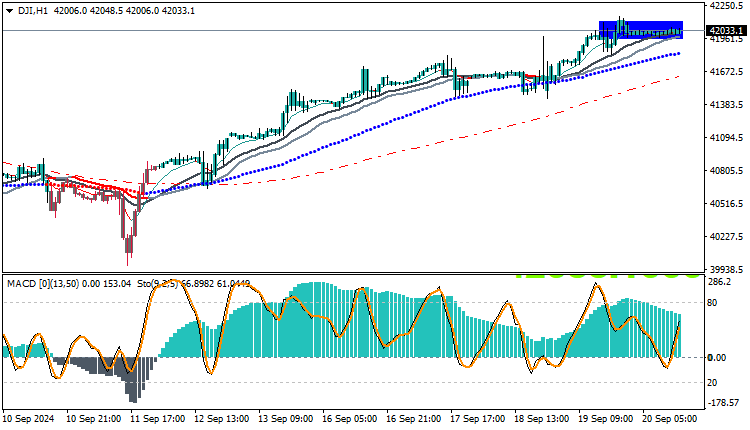Screen dimensions: 750x430
Task: Click the 40805.5 price scale value
Action: pos(726,171)
